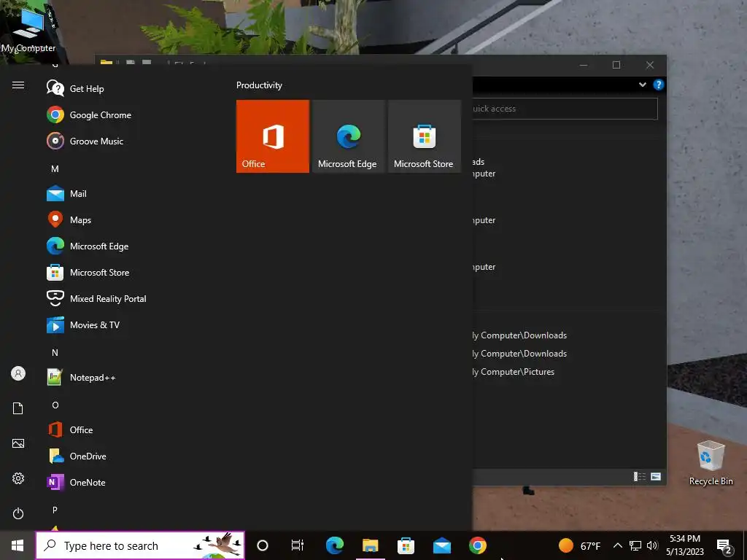Click the Power button in Start sidebar

click(18, 513)
